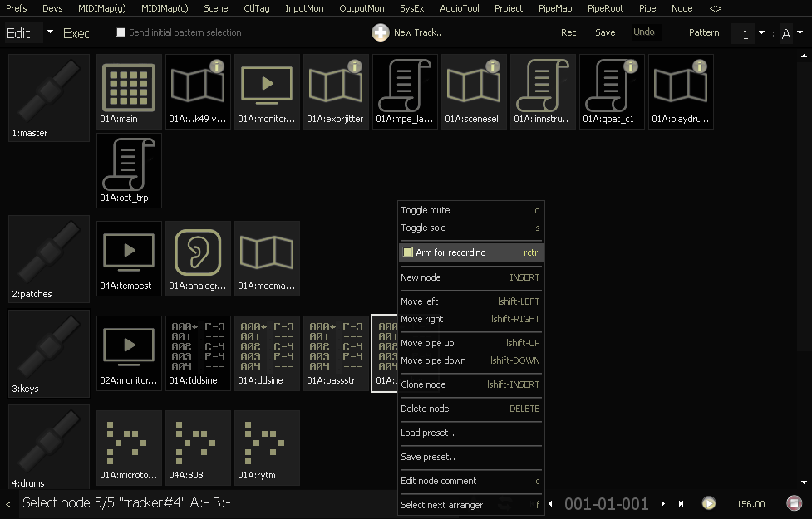
Task: Open the 01A:mpe script node
Action: [x=405, y=91]
